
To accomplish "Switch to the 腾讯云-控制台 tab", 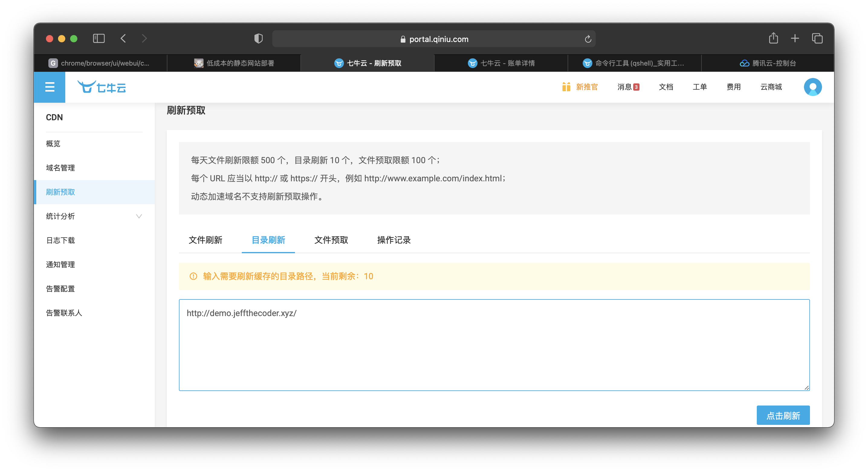I will coord(768,63).
